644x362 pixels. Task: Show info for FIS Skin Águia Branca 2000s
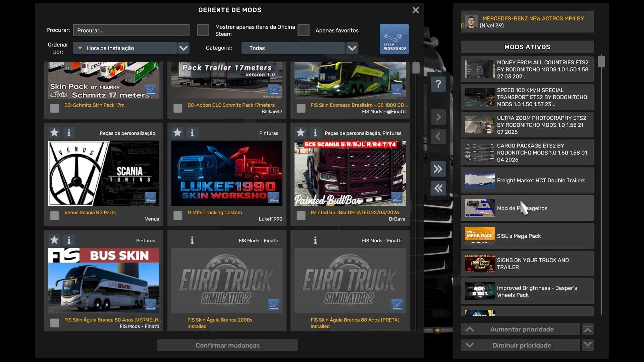click(x=192, y=240)
